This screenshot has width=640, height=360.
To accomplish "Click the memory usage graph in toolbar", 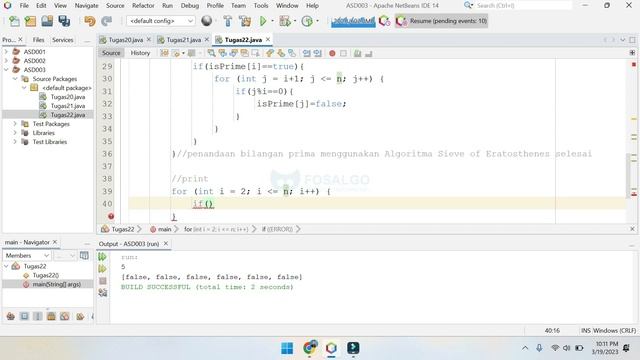I will coord(353,21).
